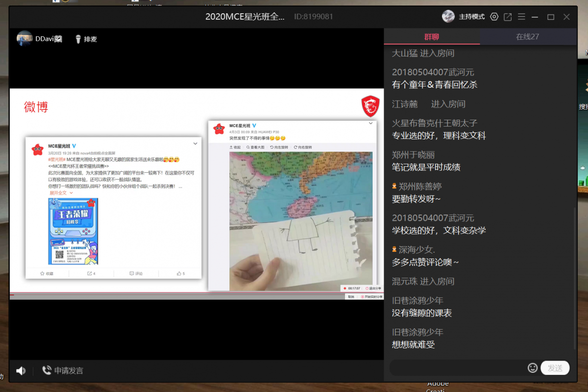Click MCE星光班 name on right post
This screenshot has height=392, width=588.
coord(240,126)
